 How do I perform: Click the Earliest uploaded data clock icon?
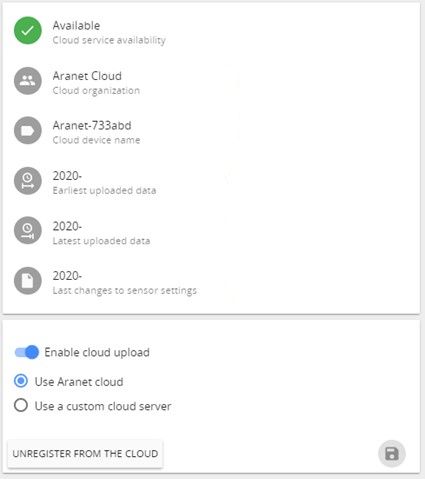pos(28,181)
